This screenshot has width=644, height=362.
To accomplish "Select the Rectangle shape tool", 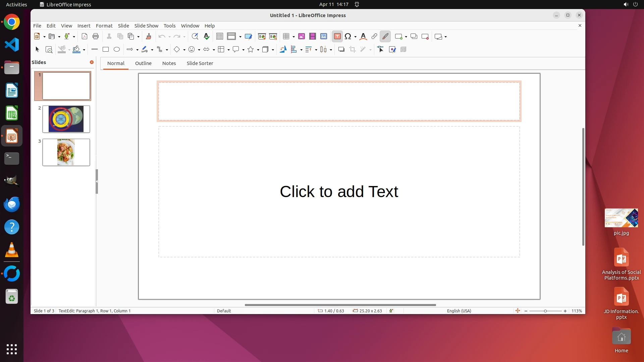I will coord(106,50).
